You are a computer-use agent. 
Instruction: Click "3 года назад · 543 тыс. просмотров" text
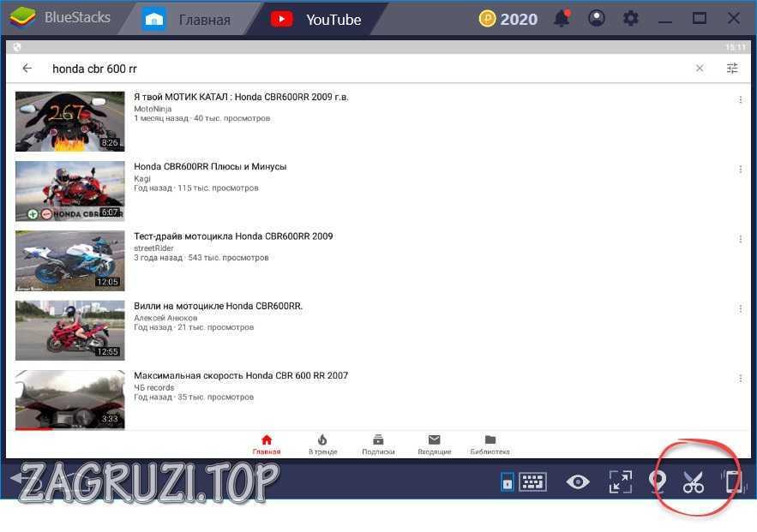(x=201, y=258)
